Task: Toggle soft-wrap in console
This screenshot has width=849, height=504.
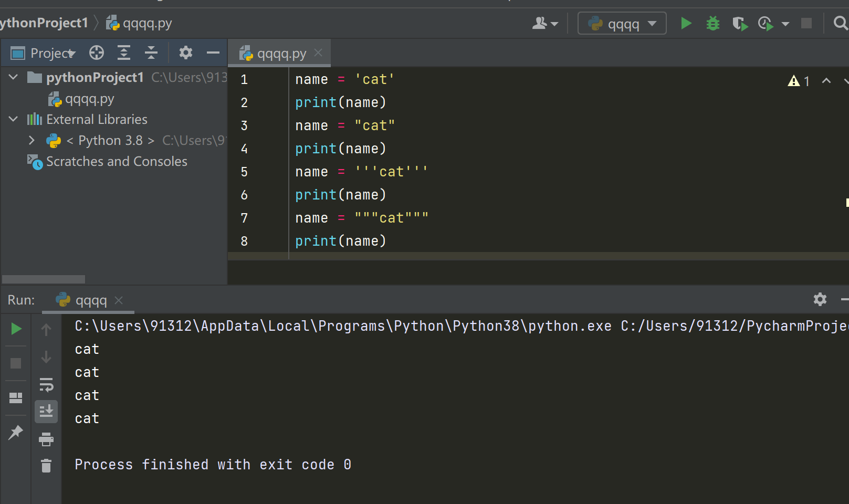Action: tap(46, 384)
